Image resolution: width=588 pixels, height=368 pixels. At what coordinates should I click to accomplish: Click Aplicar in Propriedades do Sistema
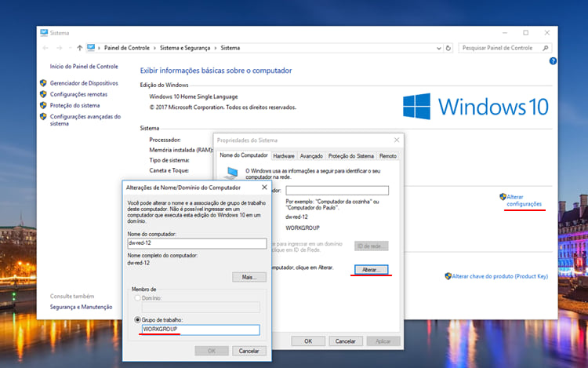(383, 341)
